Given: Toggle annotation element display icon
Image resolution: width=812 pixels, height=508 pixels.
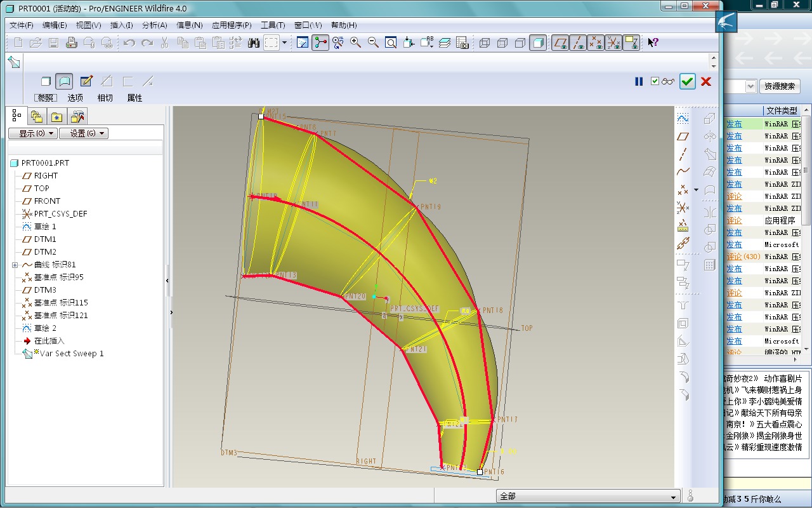Looking at the screenshot, I should 631,43.
